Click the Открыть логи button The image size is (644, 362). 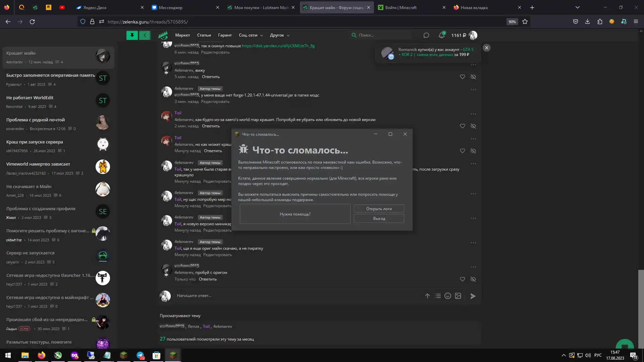click(379, 208)
